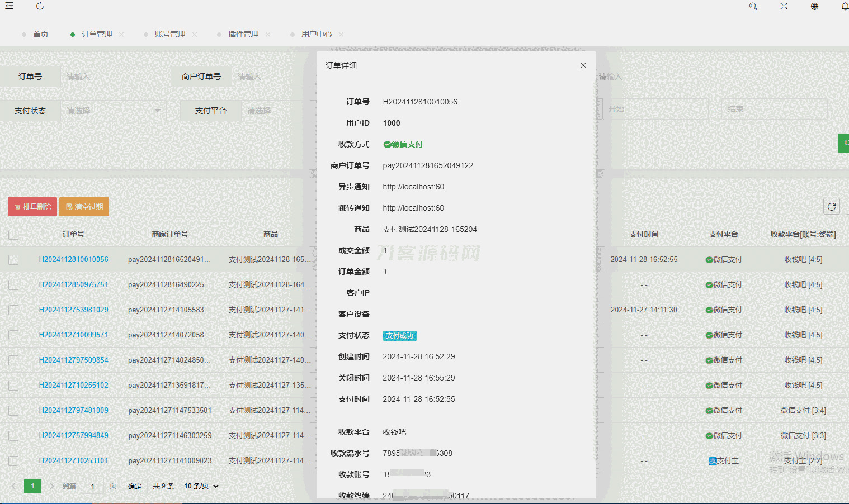Click the red 批量删除 button

point(32,207)
